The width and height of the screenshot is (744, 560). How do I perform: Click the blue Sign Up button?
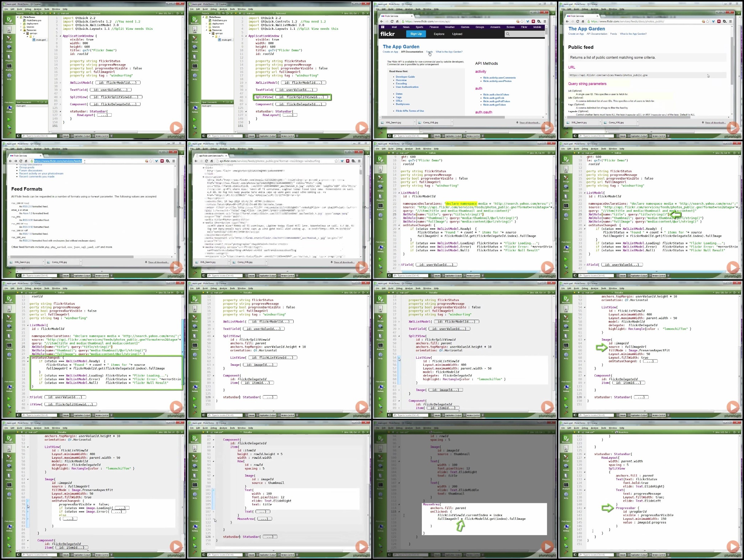(416, 34)
